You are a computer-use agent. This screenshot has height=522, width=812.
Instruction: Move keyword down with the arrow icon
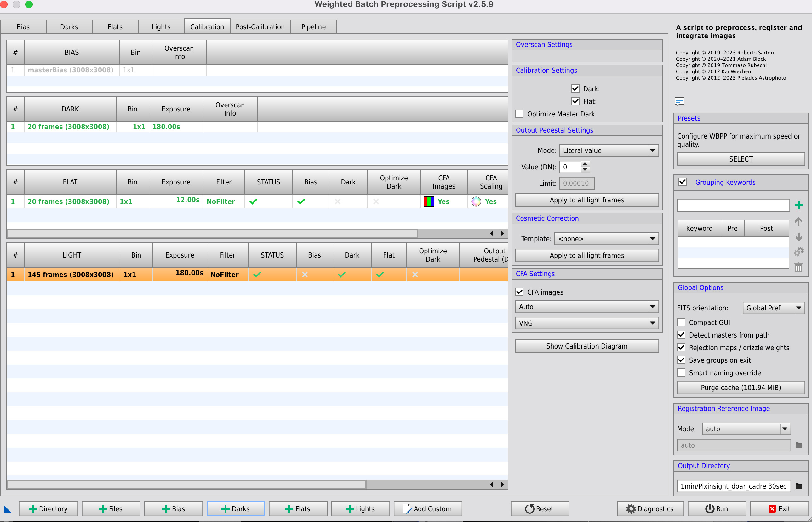tap(798, 236)
